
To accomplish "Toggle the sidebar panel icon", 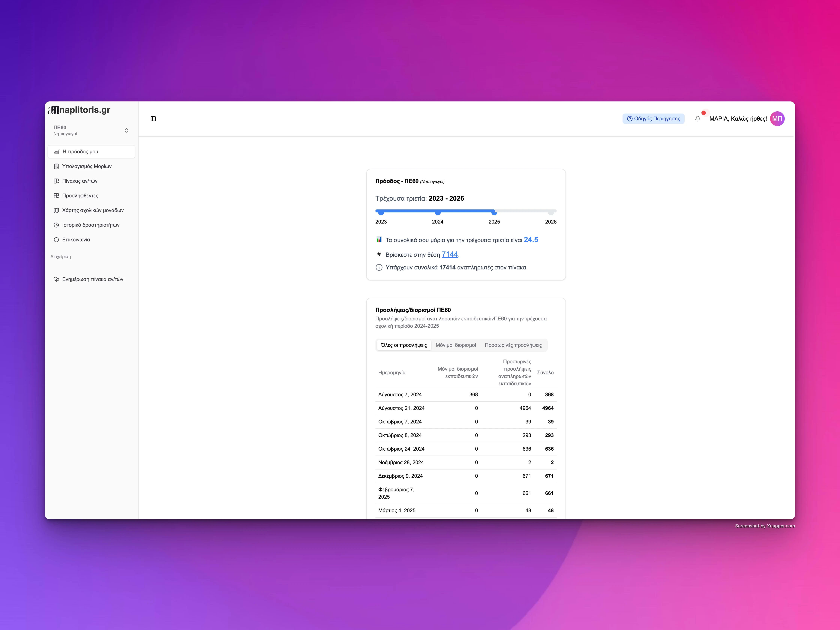I will click(153, 119).
